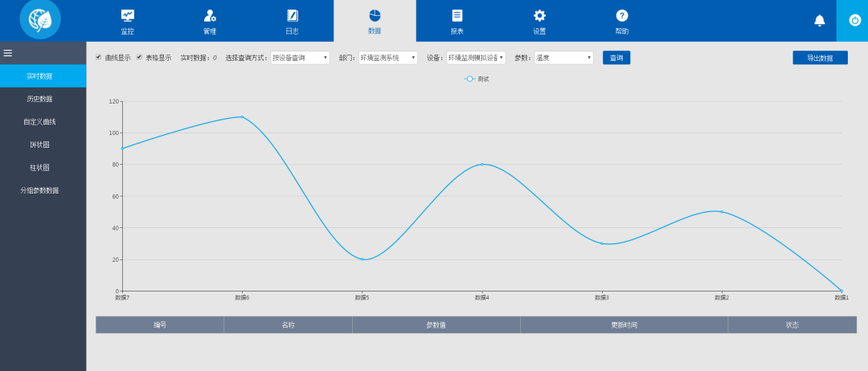Click the 状态 table column header
Viewport: 868px width, 371px height.
[792, 325]
